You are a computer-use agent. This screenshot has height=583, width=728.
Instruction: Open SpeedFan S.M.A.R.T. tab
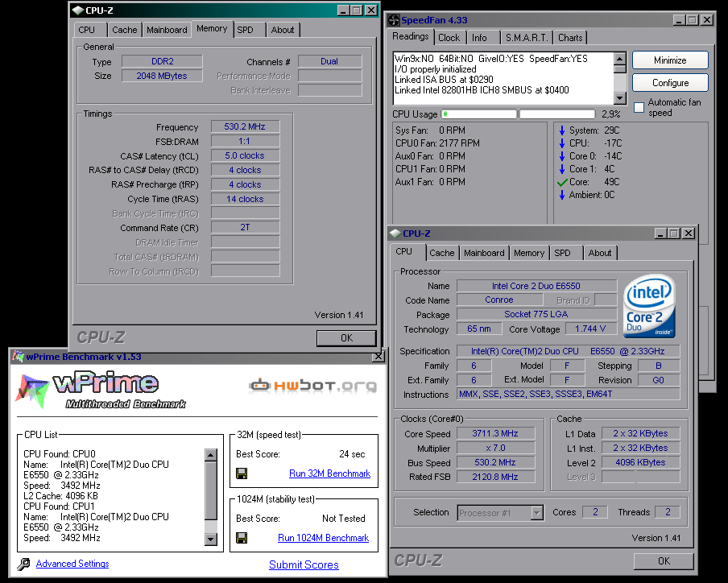(527, 38)
